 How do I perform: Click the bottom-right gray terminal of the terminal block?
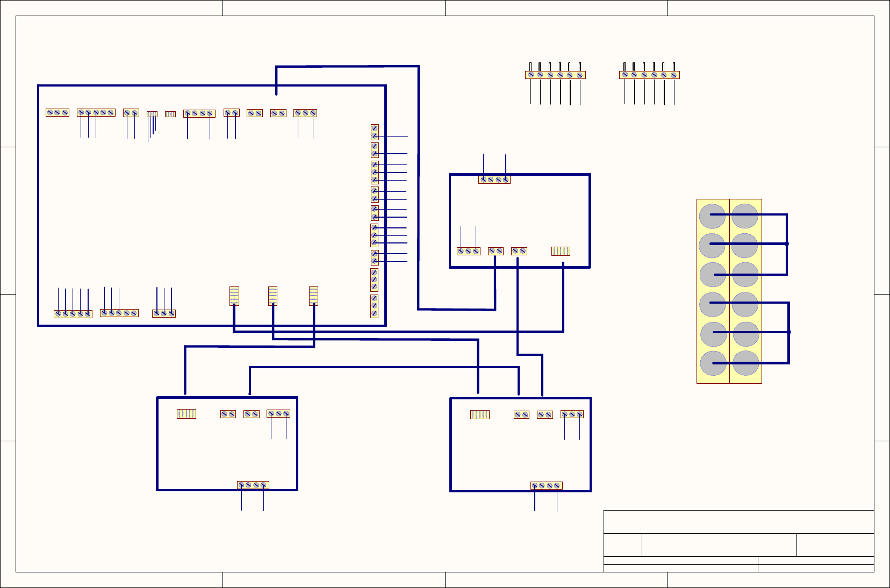(x=746, y=363)
